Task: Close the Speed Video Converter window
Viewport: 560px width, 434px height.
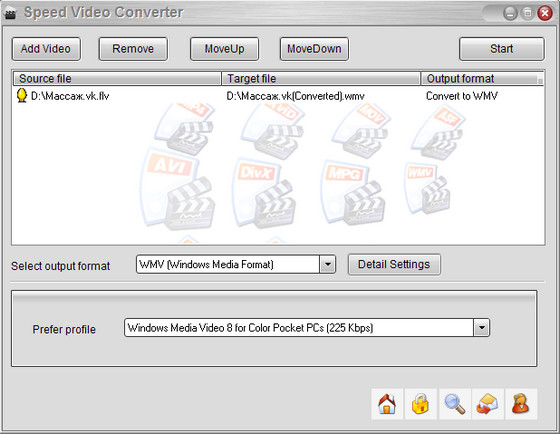Action: [545, 14]
